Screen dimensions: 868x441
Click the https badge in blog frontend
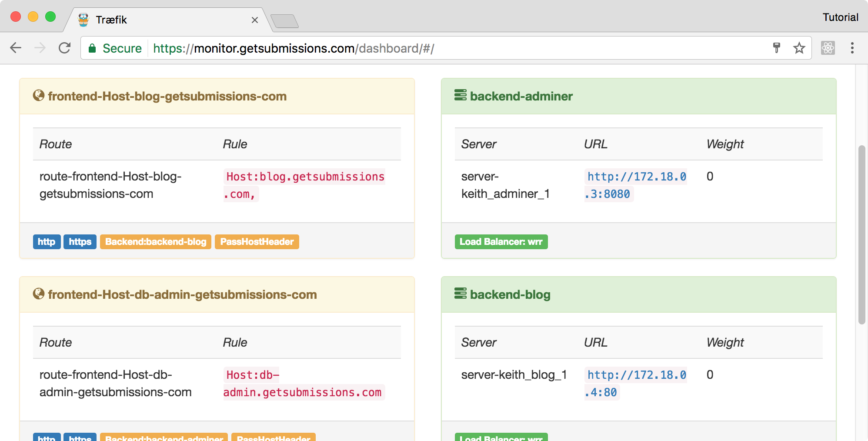point(80,242)
